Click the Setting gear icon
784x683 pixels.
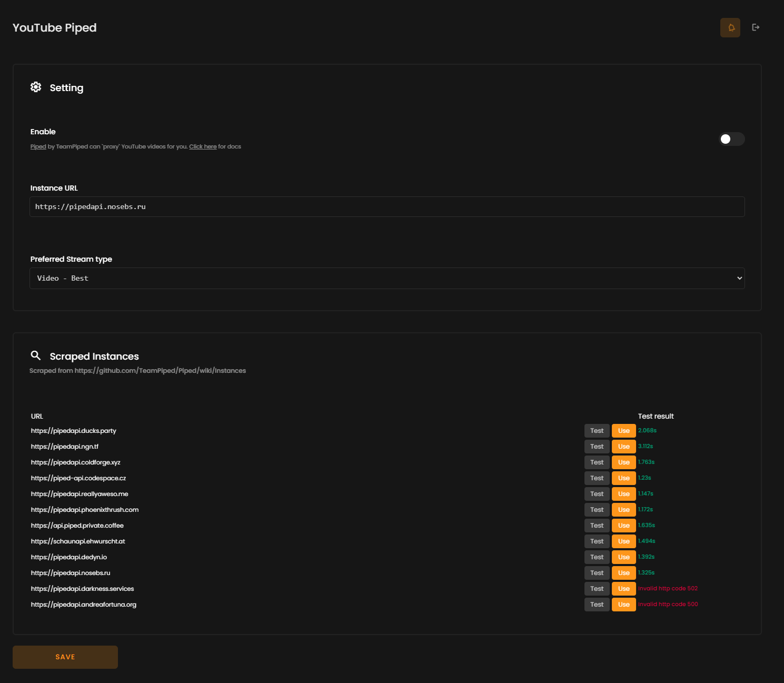tap(36, 87)
